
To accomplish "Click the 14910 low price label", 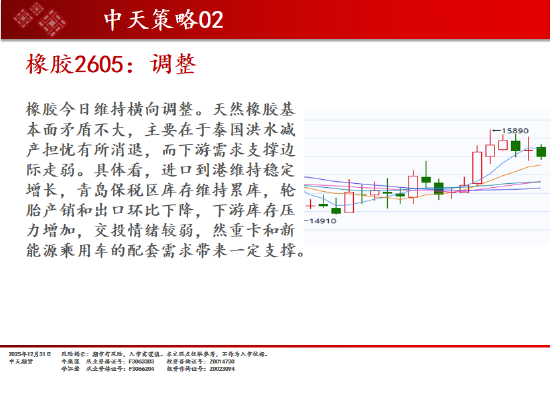I will 322,221.
